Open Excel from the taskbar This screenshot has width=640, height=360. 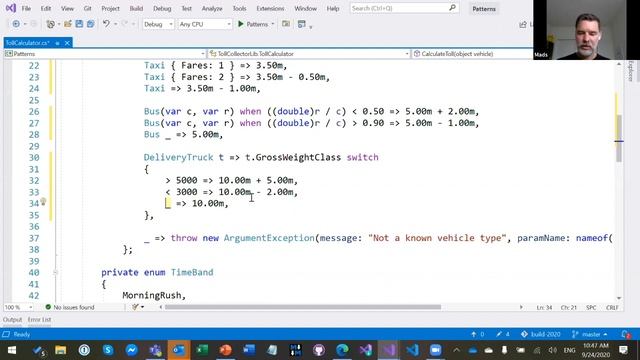click(202, 350)
